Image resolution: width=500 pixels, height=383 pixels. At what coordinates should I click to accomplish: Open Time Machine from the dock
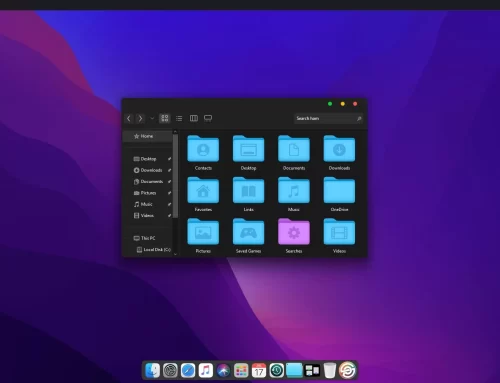277,370
